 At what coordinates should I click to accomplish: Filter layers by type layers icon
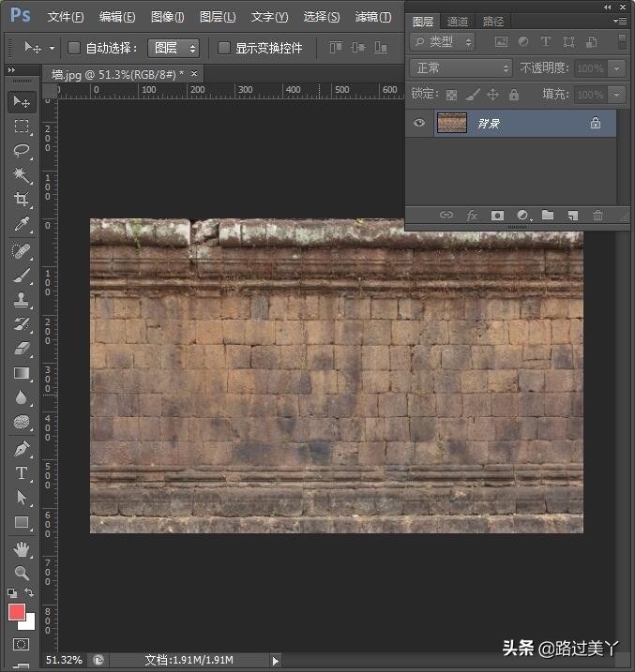coord(545,41)
